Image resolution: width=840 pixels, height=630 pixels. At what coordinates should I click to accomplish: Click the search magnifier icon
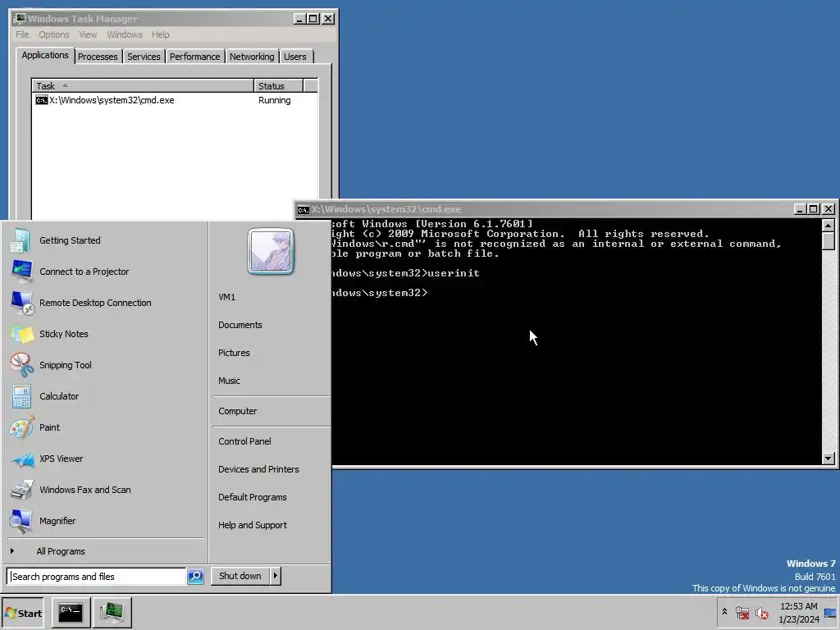pyautogui.click(x=195, y=577)
